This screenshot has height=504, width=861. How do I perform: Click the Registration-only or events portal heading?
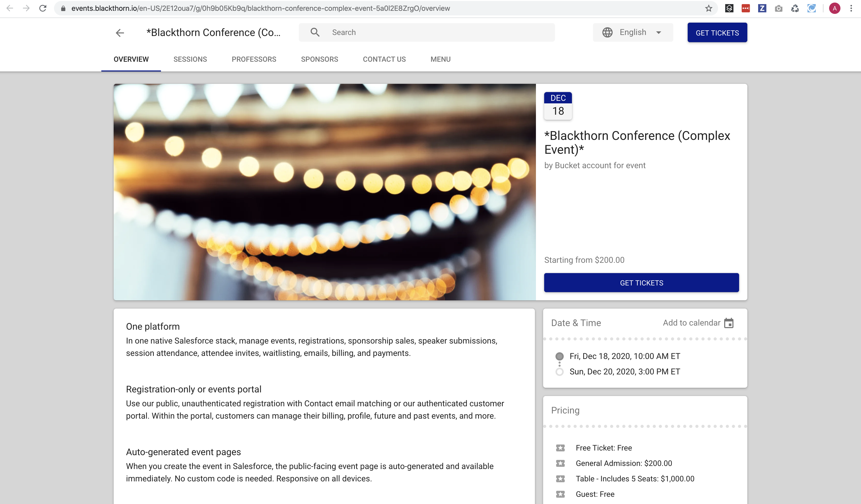pyautogui.click(x=194, y=389)
